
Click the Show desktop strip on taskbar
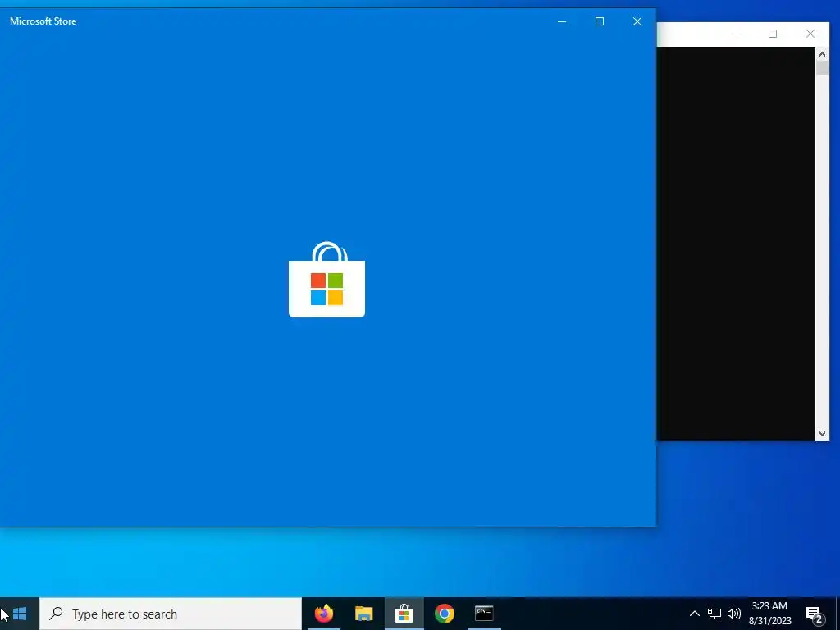coord(838,614)
